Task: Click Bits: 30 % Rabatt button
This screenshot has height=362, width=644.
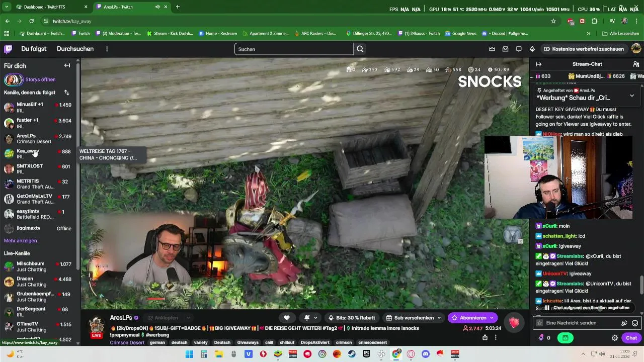Action: click(x=351, y=318)
